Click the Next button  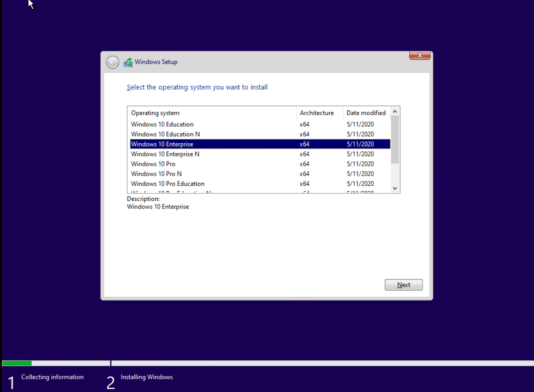[404, 285]
